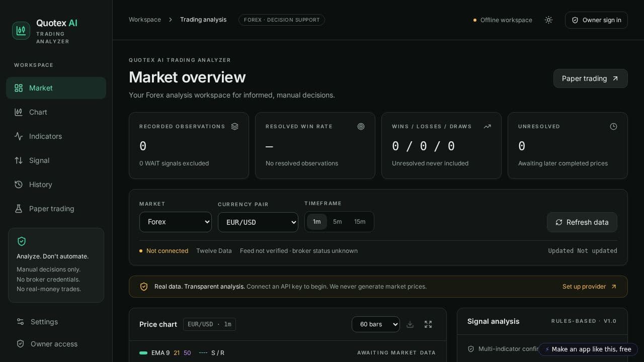Click the S / R dashed legend marker
Viewport: 644px width, 362px height.
coord(203,353)
